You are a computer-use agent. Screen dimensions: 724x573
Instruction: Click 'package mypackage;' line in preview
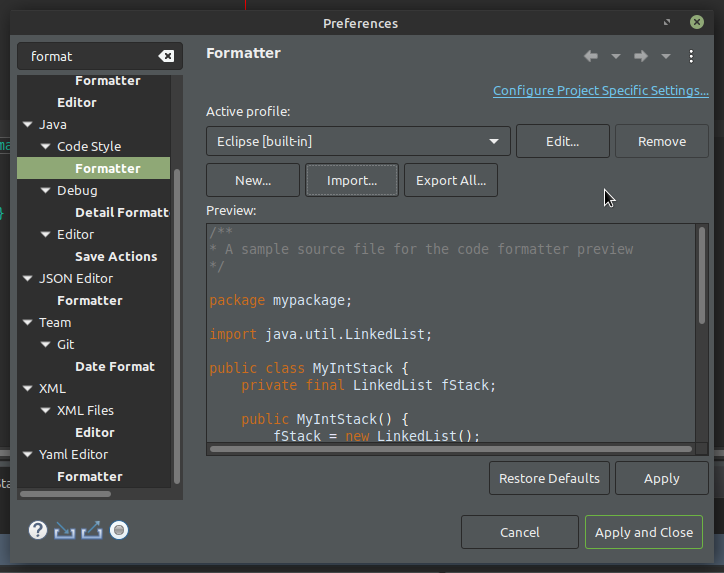coord(280,301)
